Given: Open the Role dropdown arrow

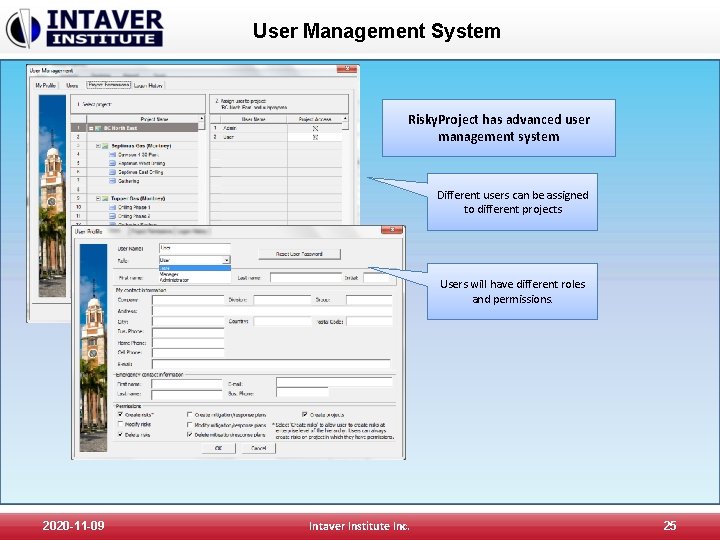Looking at the screenshot, I should tap(226, 260).
